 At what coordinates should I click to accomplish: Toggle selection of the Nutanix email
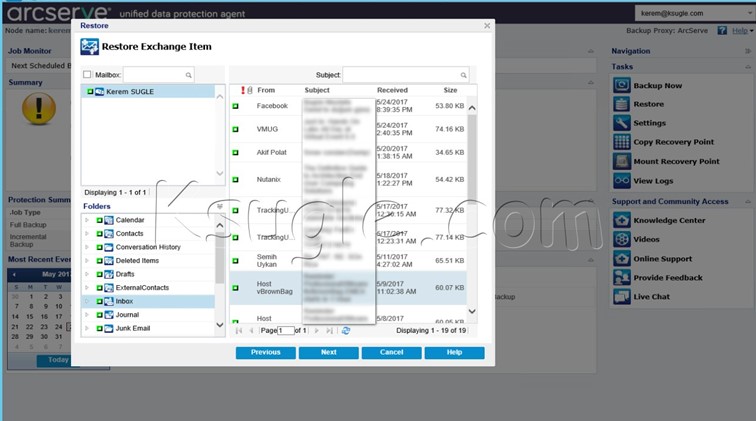(235, 179)
